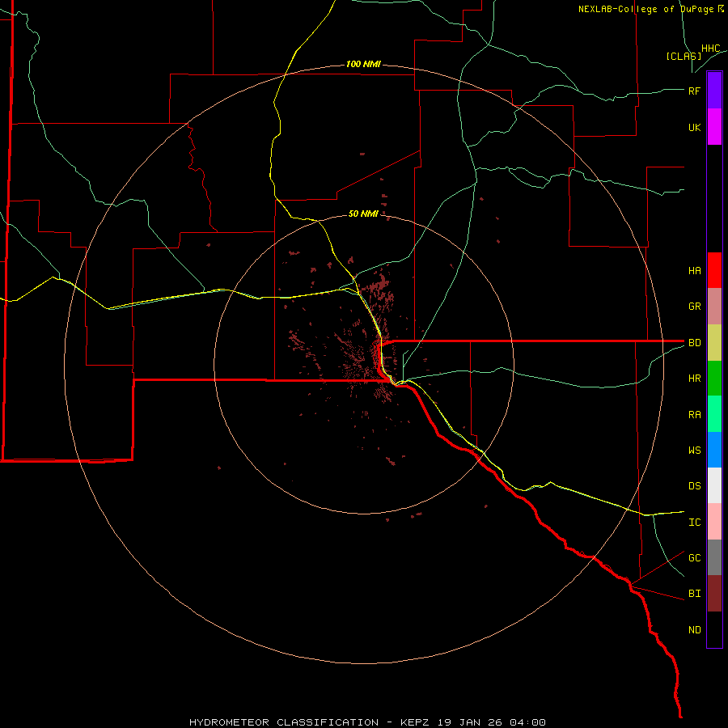Viewport: 728px width, 728px height.
Task: Click the RA legend label
Action: pyautogui.click(x=695, y=415)
